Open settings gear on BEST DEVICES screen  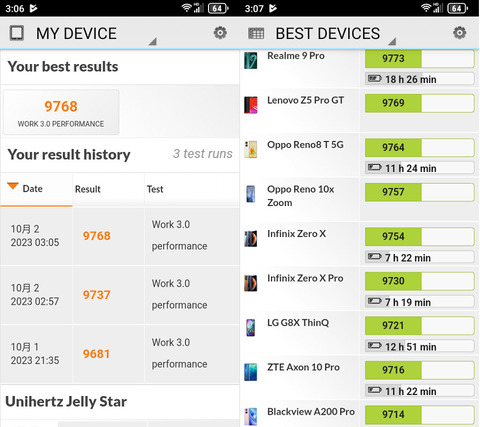459,33
